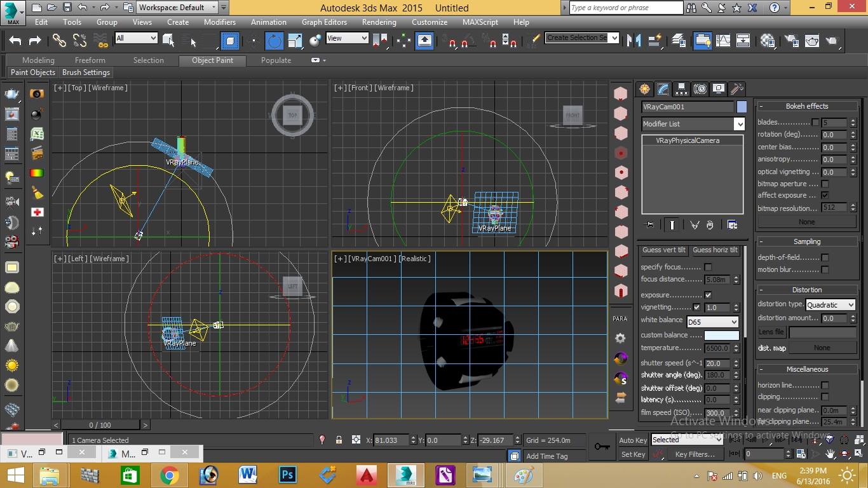This screenshot has height=488, width=868.
Task: Toggle the horizon line checkbox
Action: pos(825,385)
